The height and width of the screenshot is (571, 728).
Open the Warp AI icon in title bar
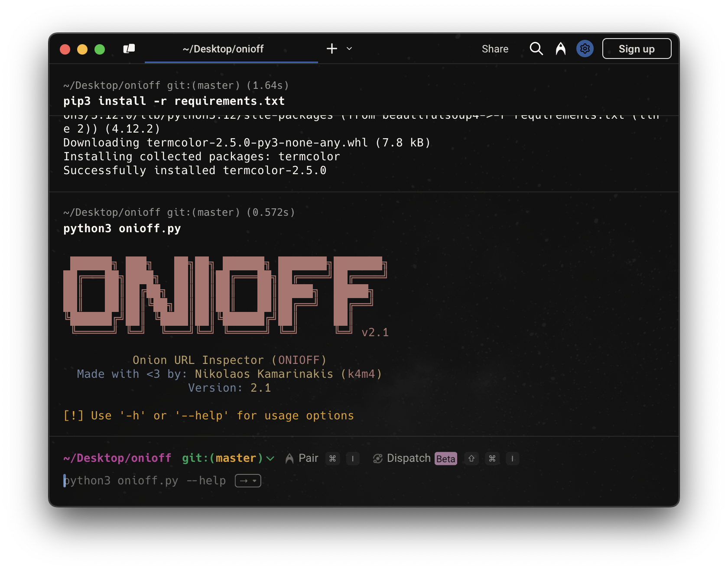point(560,49)
